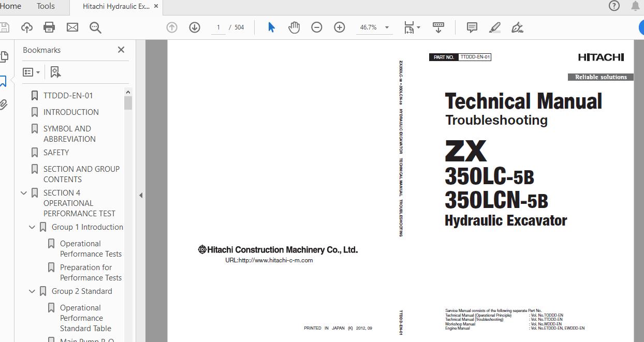
Task: Open TTDDD-EN-01 bookmark
Action: click(x=68, y=96)
